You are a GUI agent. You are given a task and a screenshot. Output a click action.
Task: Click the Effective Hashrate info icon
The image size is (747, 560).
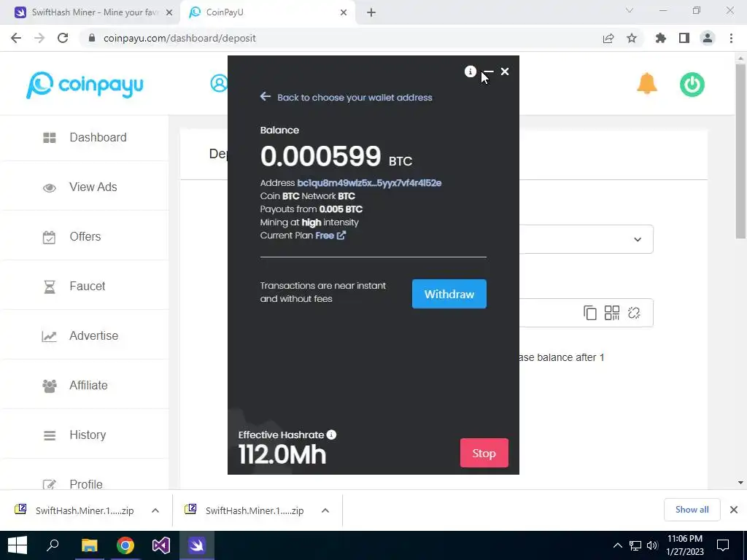[x=332, y=435]
